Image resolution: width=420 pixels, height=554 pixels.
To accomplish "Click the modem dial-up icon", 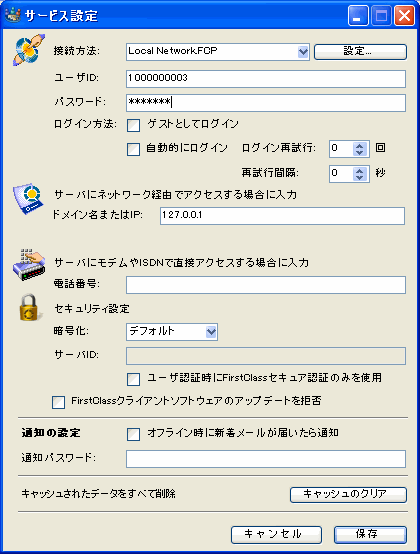I will click(29, 265).
